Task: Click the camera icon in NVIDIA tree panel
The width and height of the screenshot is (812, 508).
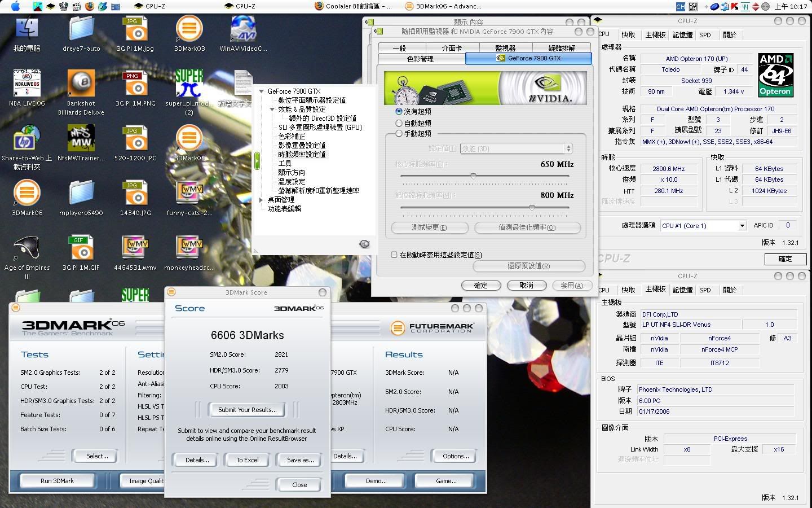Action: [364, 244]
